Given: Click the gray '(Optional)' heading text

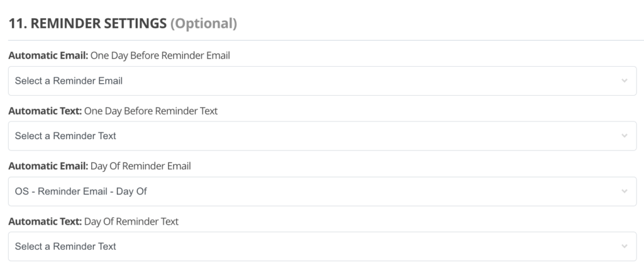Looking at the screenshot, I should (x=204, y=24).
